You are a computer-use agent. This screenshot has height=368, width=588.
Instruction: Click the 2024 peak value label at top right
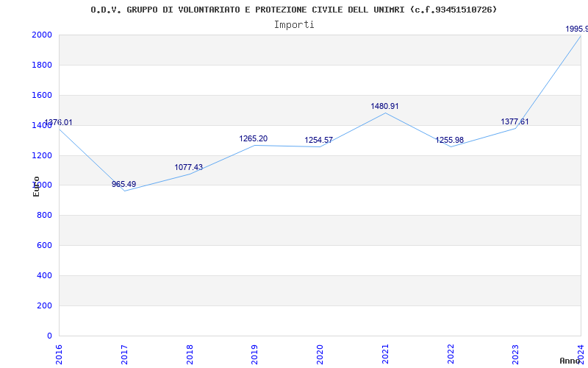[576, 29]
